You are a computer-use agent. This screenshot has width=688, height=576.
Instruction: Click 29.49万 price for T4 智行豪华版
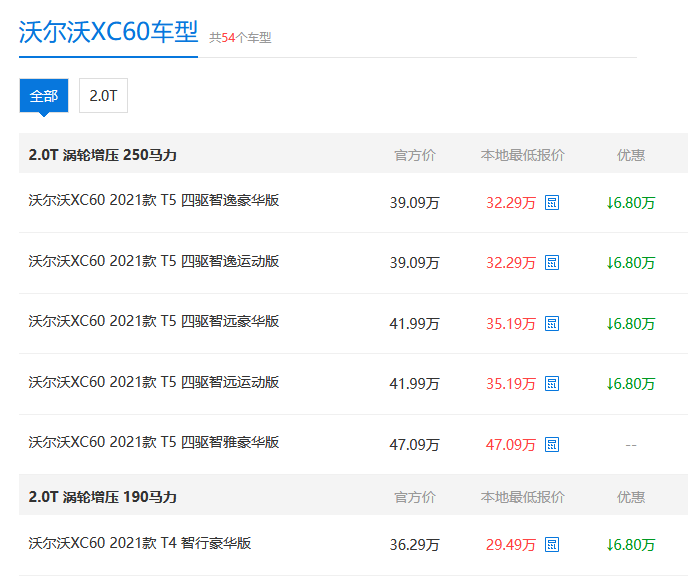tap(511, 545)
